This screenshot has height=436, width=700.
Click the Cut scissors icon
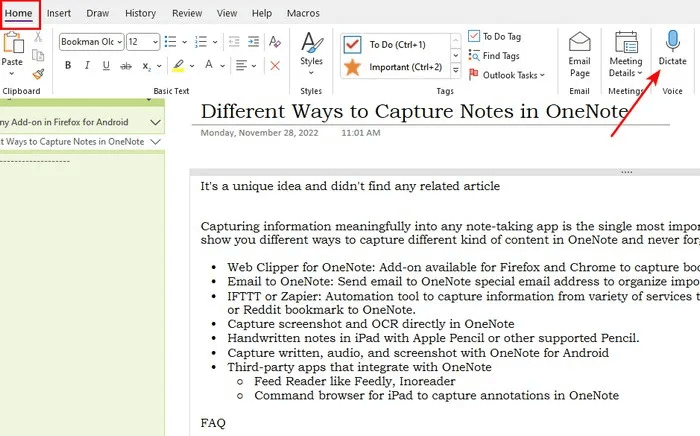[x=38, y=37]
